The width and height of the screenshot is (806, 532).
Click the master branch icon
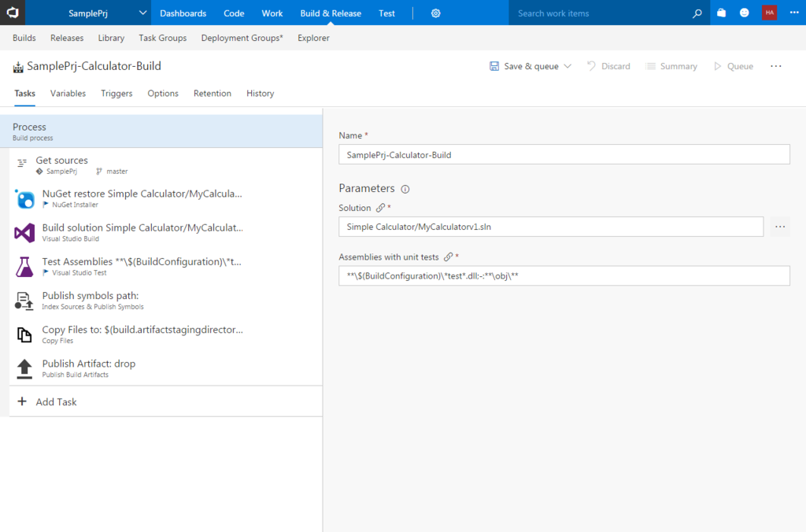pos(99,172)
